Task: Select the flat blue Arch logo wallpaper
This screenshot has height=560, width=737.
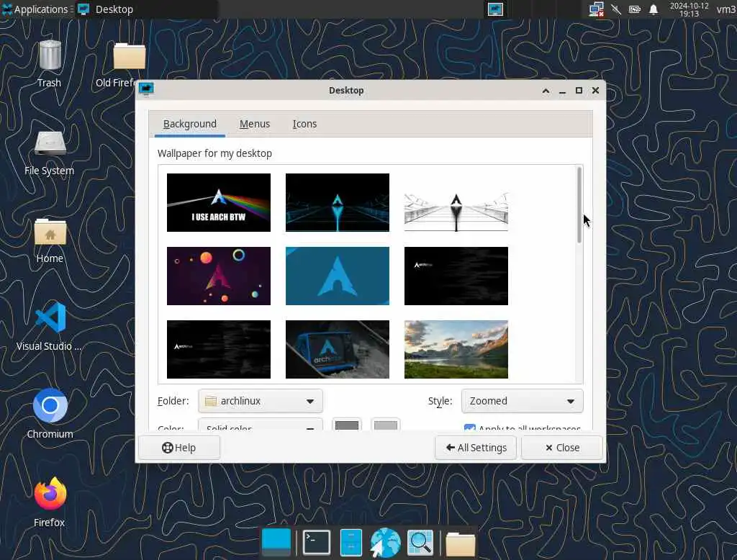Action: coord(338,276)
